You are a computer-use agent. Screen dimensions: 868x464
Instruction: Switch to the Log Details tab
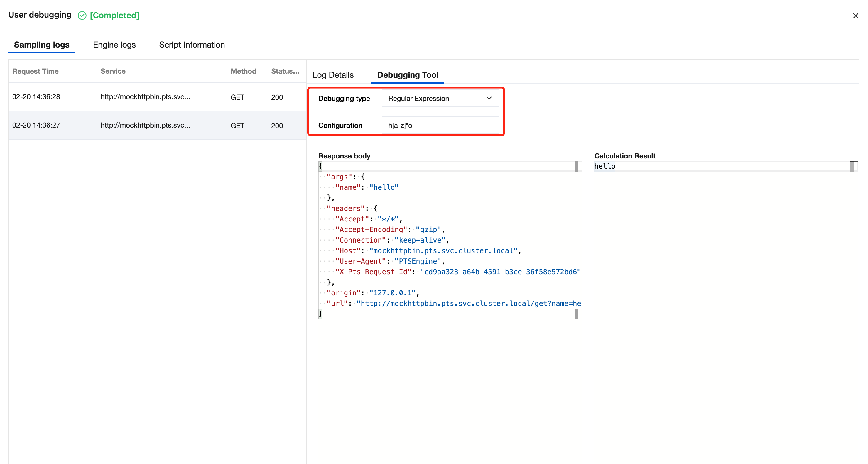coord(333,75)
